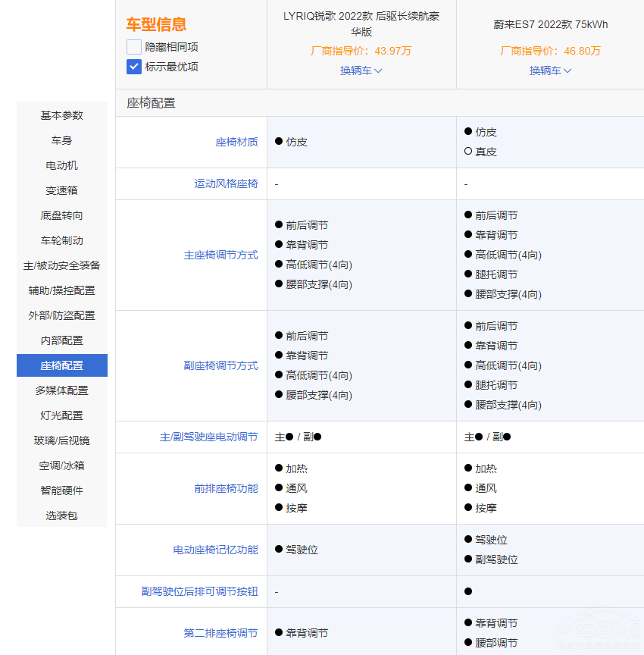Click the 蔚来ES7 2022款 75kWh title

click(x=550, y=24)
